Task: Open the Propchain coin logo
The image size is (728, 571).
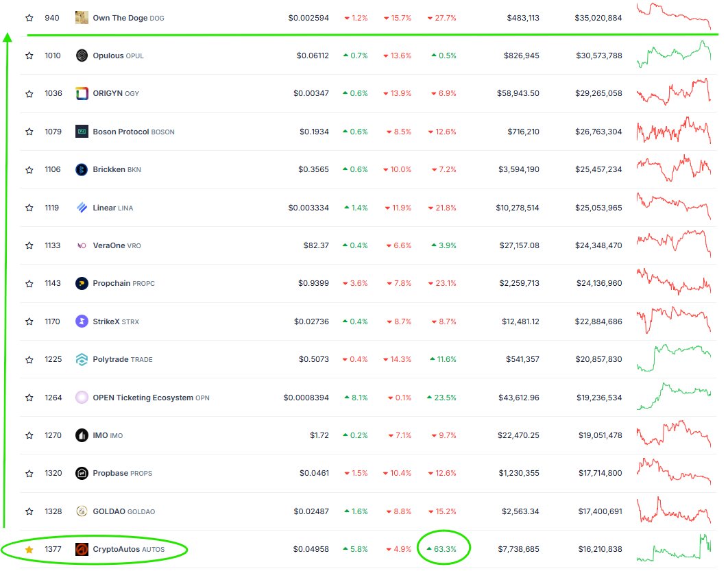Action: [x=82, y=283]
